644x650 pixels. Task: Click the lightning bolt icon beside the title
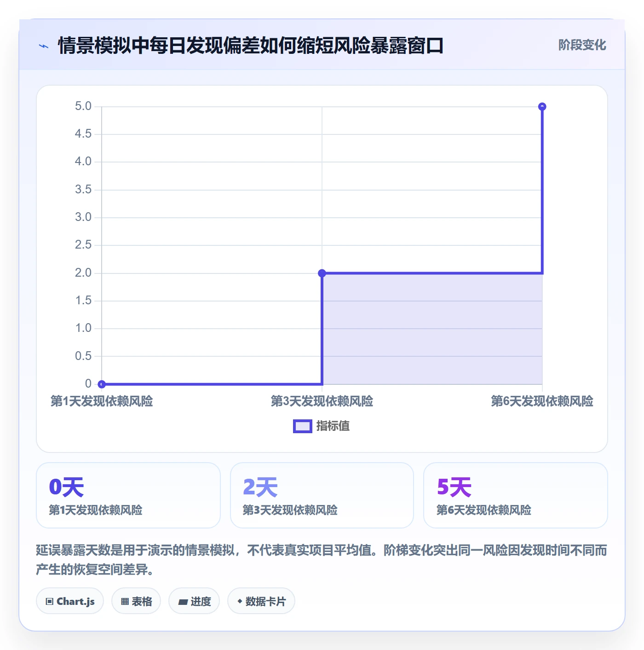pyautogui.click(x=44, y=46)
